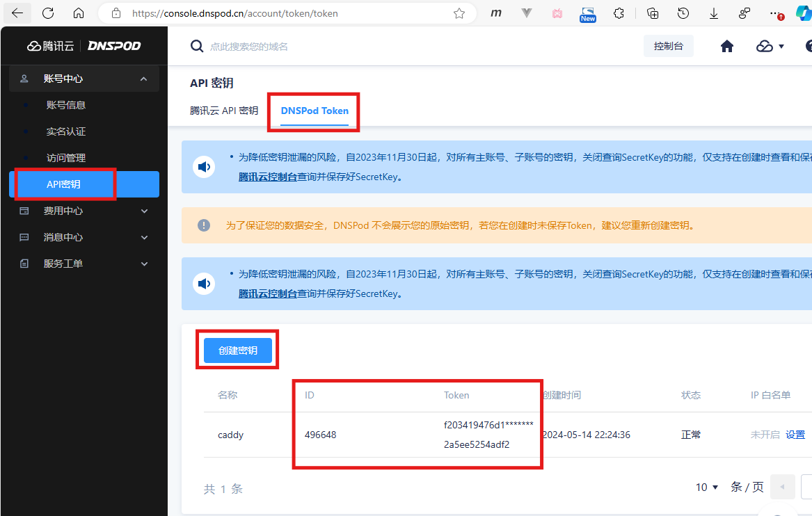The image size is (812, 516).
Task: Change page size with 10 dropdown
Action: pyautogui.click(x=707, y=487)
